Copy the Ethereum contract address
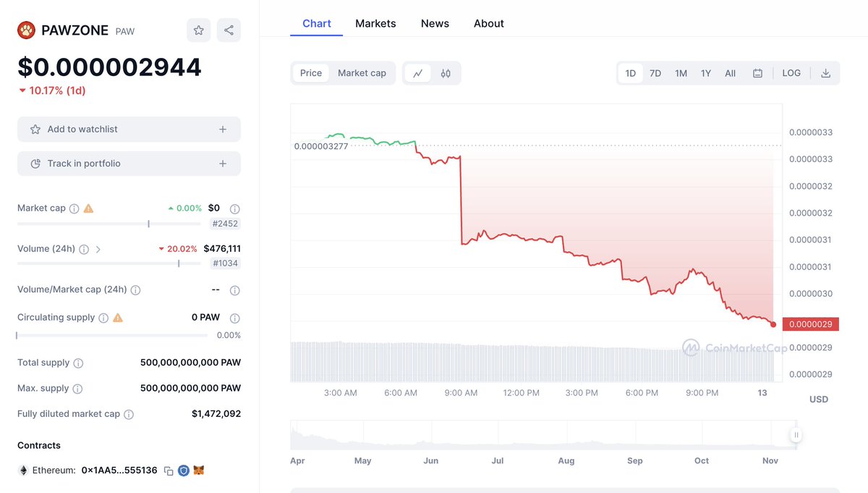868x493 pixels. click(x=169, y=471)
